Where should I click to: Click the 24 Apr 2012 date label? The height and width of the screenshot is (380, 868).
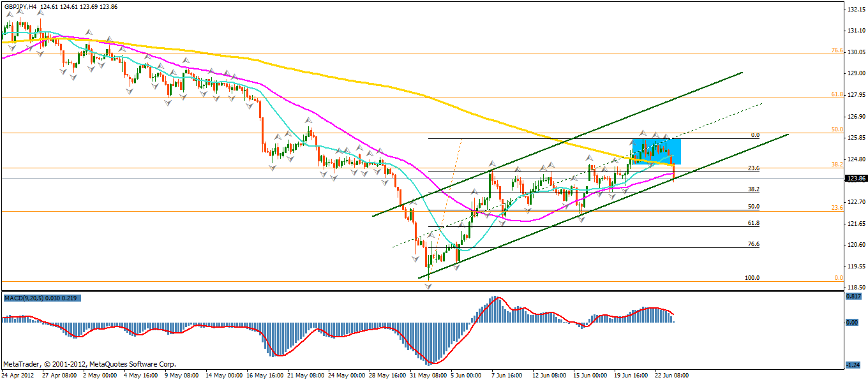(19, 375)
